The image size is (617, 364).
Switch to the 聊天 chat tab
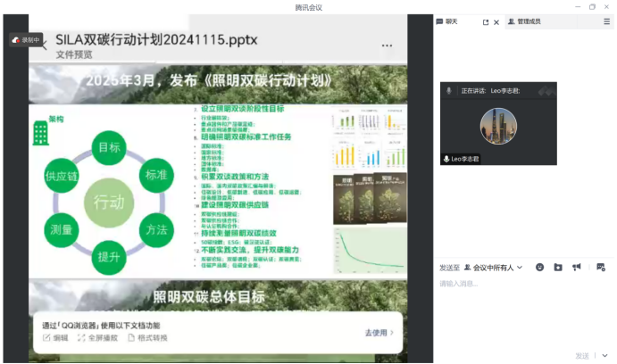[x=447, y=21]
